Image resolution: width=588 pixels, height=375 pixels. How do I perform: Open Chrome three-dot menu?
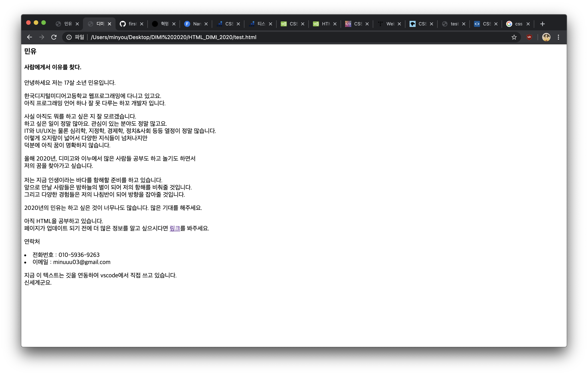point(558,37)
